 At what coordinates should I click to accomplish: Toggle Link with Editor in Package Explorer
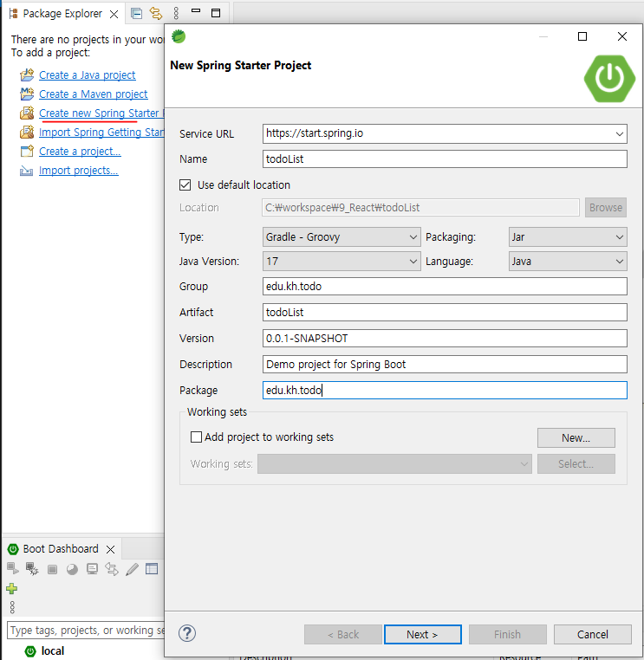[x=156, y=14]
